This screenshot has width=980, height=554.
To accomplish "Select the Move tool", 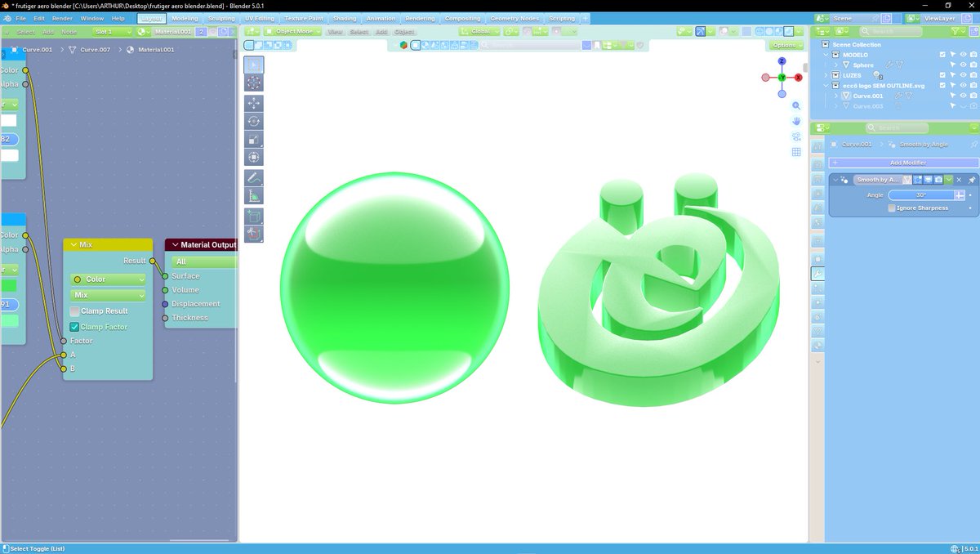I will point(254,104).
